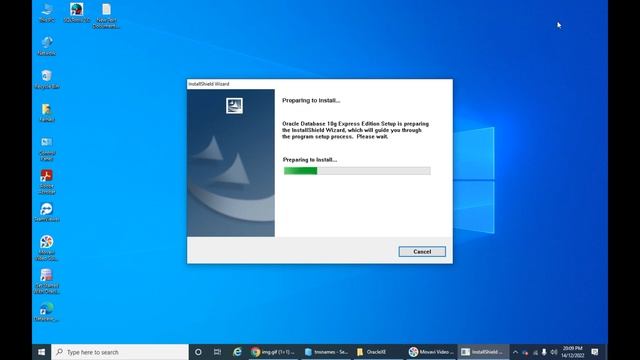Click the Preparing to Install progress bar
Image resolution: width=640 pixels, height=360 pixels.
[x=357, y=171]
